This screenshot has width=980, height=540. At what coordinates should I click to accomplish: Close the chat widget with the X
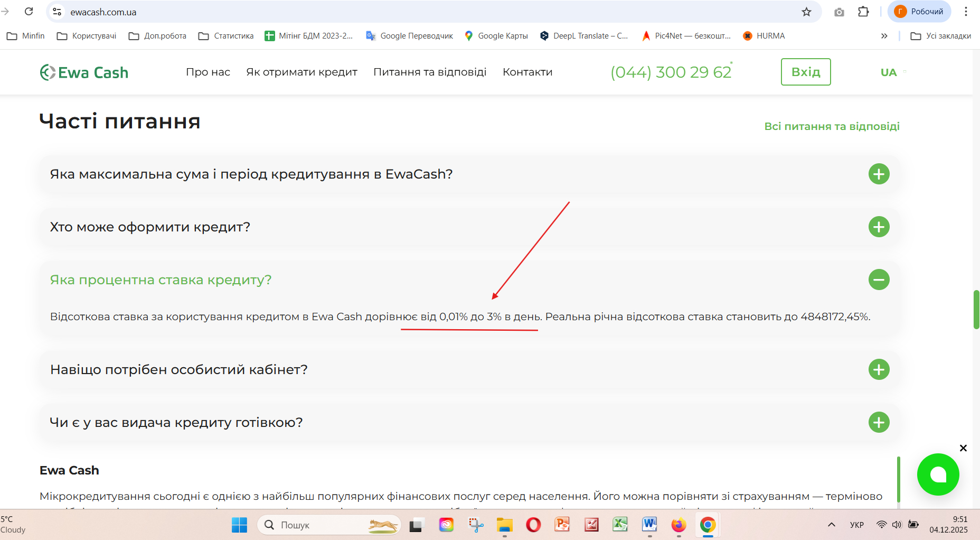(x=963, y=448)
